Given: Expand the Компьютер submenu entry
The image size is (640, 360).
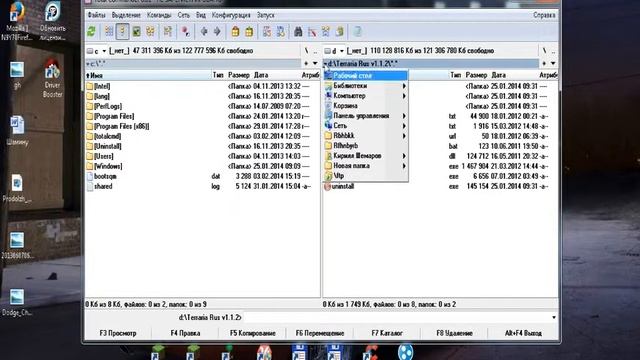Looking at the screenshot, I should coord(366,96).
